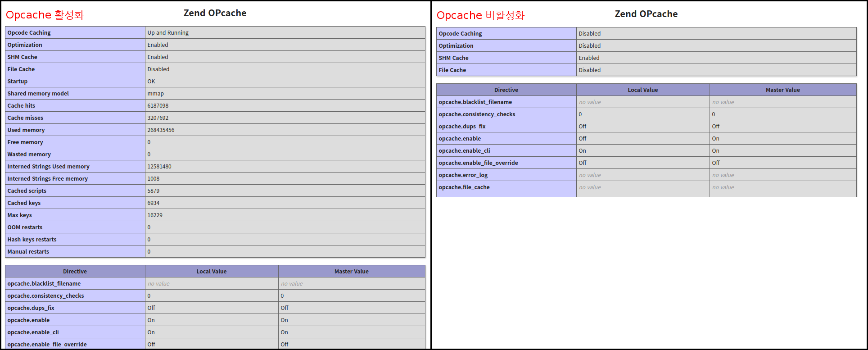
Task: Click the cache misses value 3207692
Action: coord(158,118)
